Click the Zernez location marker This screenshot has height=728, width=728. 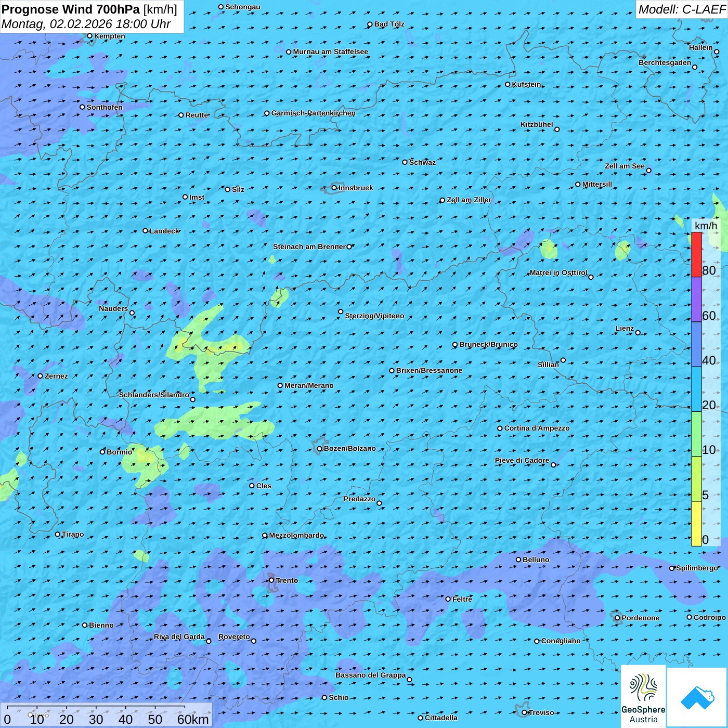pos(40,376)
